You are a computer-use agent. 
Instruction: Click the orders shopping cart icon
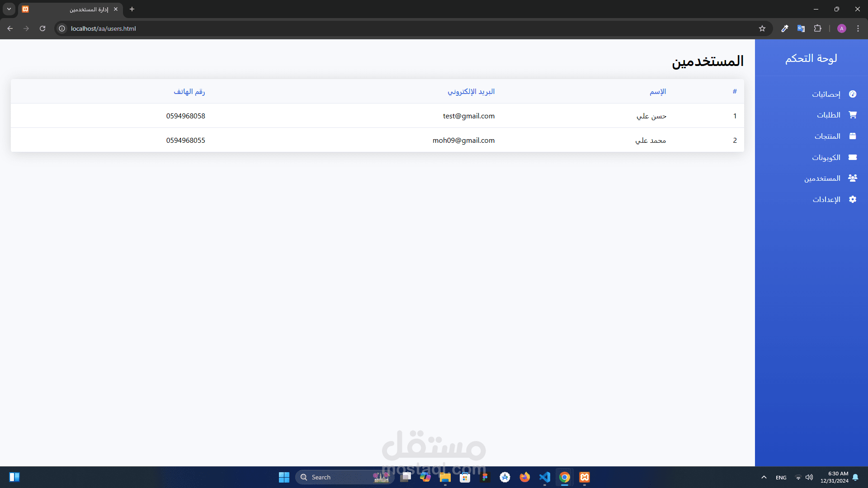(x=853, y=115)
